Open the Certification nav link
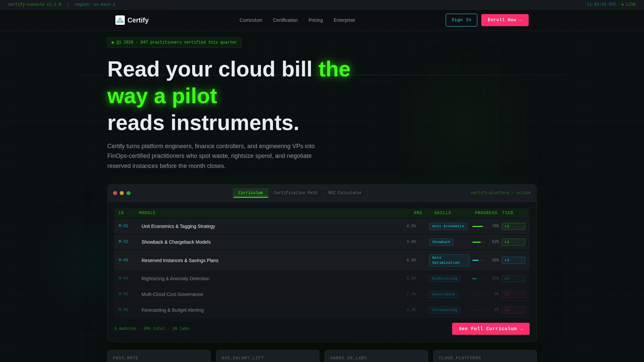This screenshot has width=644, height=362. coord(285,20)
